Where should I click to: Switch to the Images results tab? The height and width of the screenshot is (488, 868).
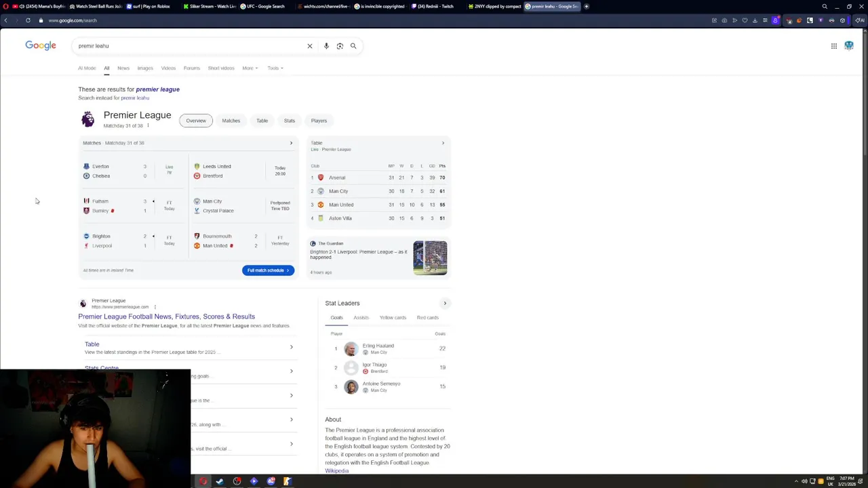[145, 68]
